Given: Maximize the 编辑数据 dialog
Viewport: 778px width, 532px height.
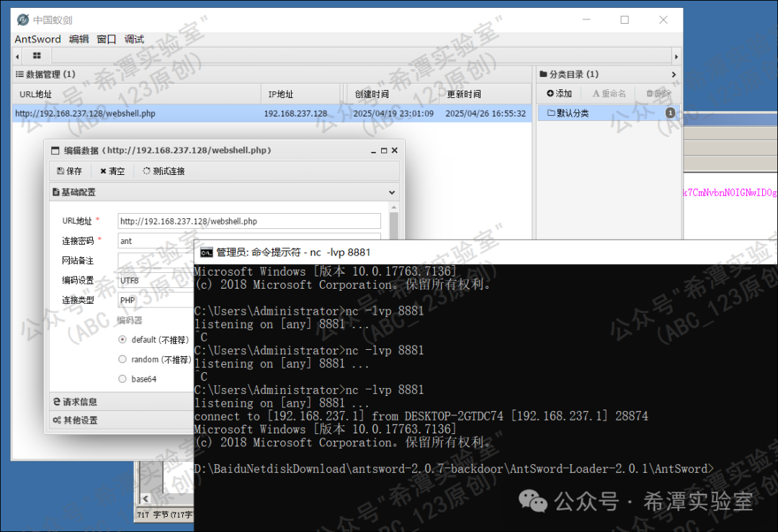Looking at the screenshot, I should (383, 150).
